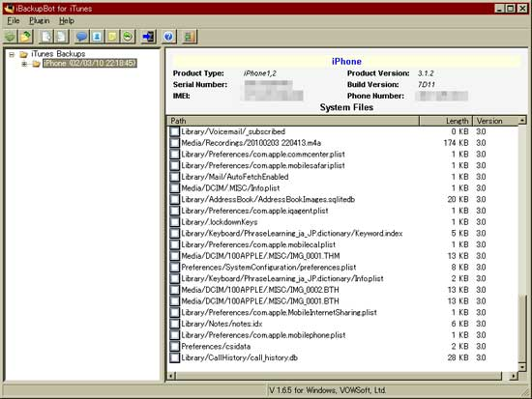Click the horizontal scrollbar left arrow
The image size is (532, 399).
pos(171,376)
